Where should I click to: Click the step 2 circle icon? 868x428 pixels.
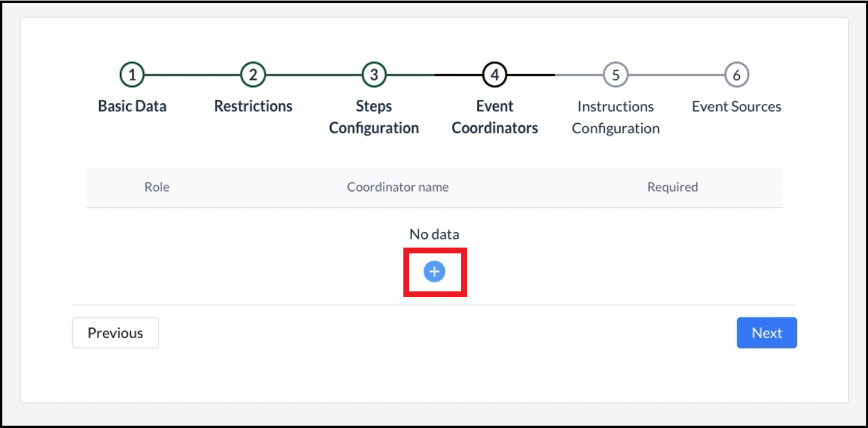pyautogui.click(x=253, y=75)
